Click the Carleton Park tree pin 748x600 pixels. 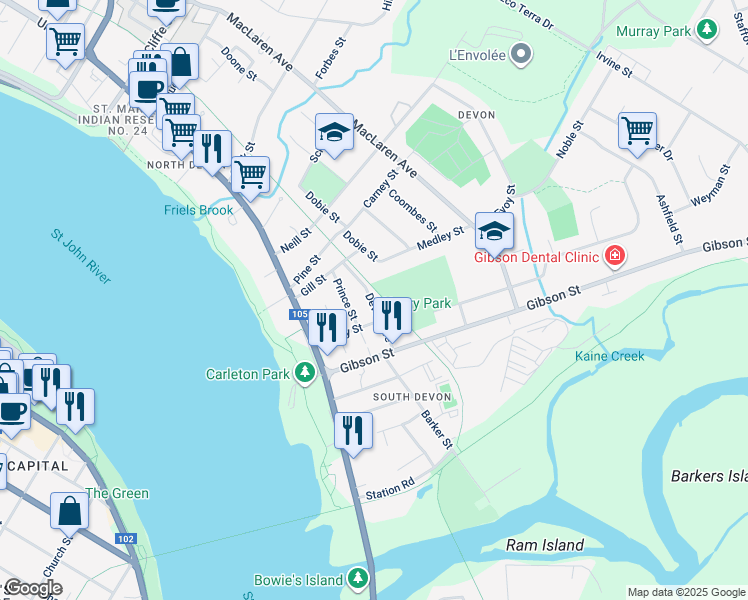click(305, 373)
